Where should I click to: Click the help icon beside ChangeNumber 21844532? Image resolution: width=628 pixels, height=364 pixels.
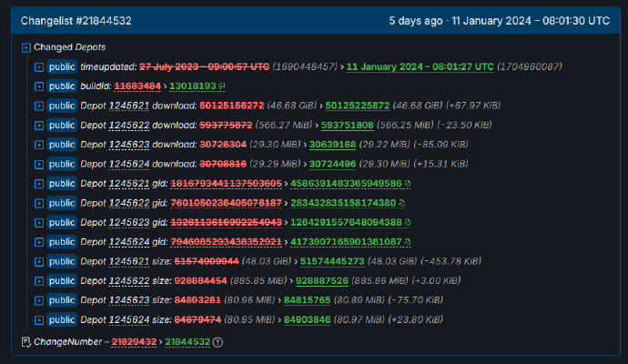(218, 342)
